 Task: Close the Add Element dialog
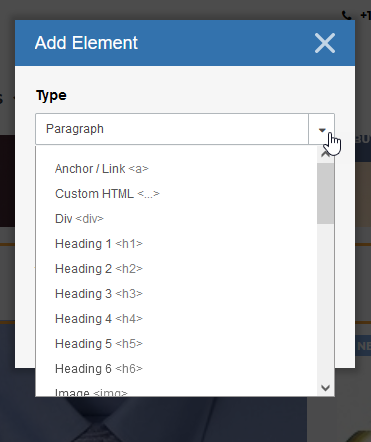coord(325,43)
